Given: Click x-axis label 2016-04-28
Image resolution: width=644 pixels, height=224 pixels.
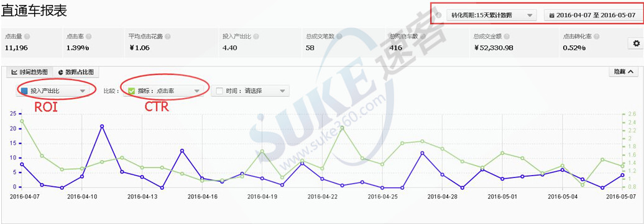Looking at the screenshot, I should pyautogui.click(x=443, y=197).
